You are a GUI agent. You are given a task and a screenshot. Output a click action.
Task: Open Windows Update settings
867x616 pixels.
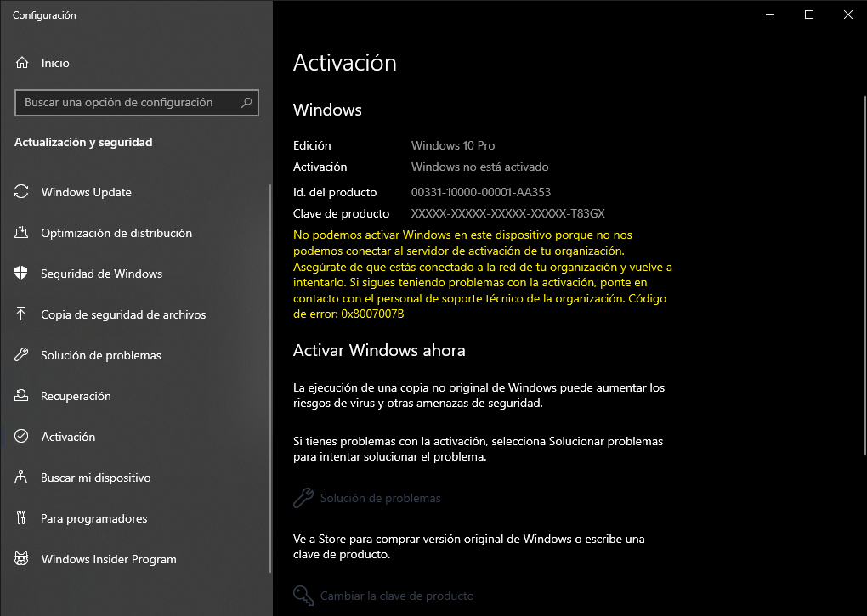point(135,192)
